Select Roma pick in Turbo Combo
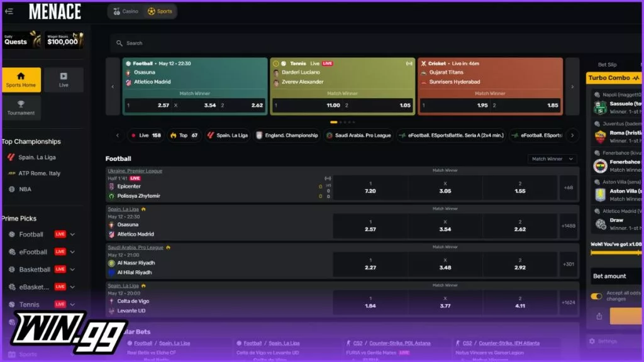This screenshot has width=644, height=362. [618, 132]
